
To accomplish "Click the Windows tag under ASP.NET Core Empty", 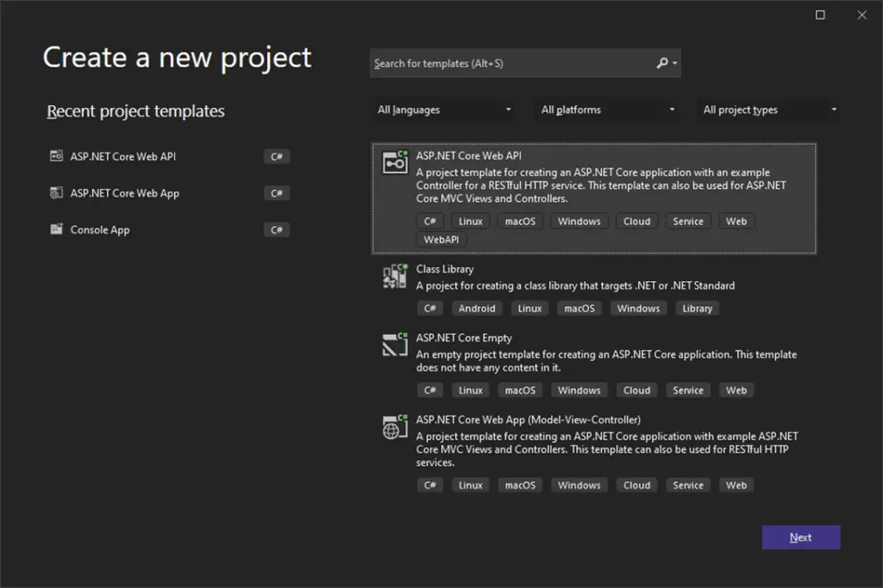I will [579, 391].
